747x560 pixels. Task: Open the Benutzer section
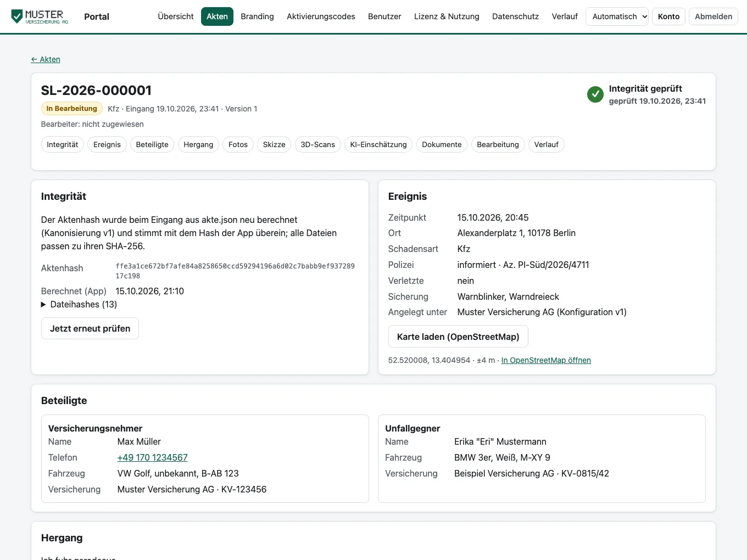(x=384, y=16)
